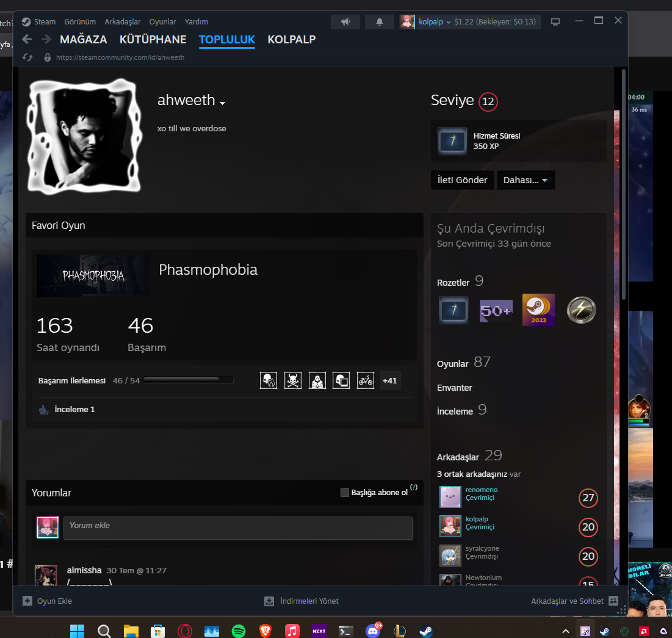Show hidden system tray icons
Image resolution: width=672 pixels, height=638 pixels.
[566, 631]
